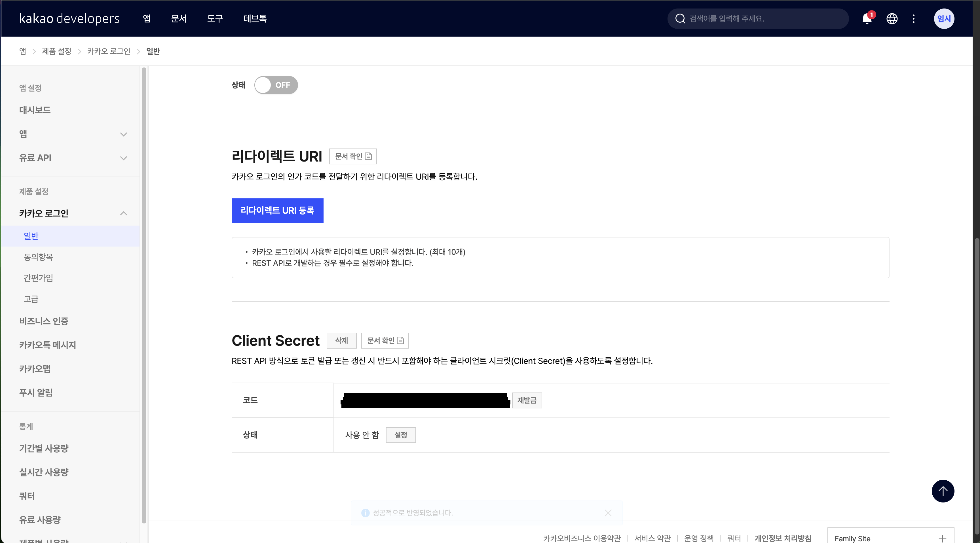The height and width of the screenshot is (543, 980).
Task: Click the kakao developers logo
Action: [x=69, y=19]
